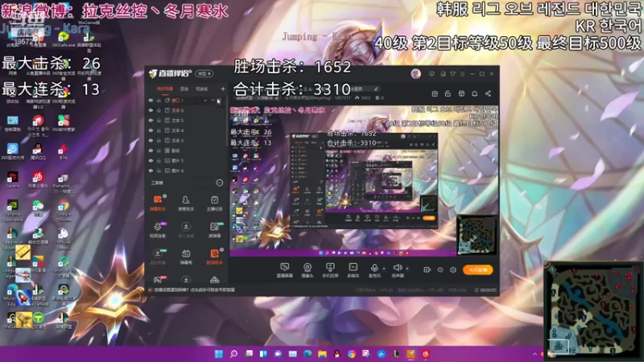Viewport: 644px width, 362px height.
Task: Open 网易云音乐 desktop shortcut
Action: click(x=38, y=179)
